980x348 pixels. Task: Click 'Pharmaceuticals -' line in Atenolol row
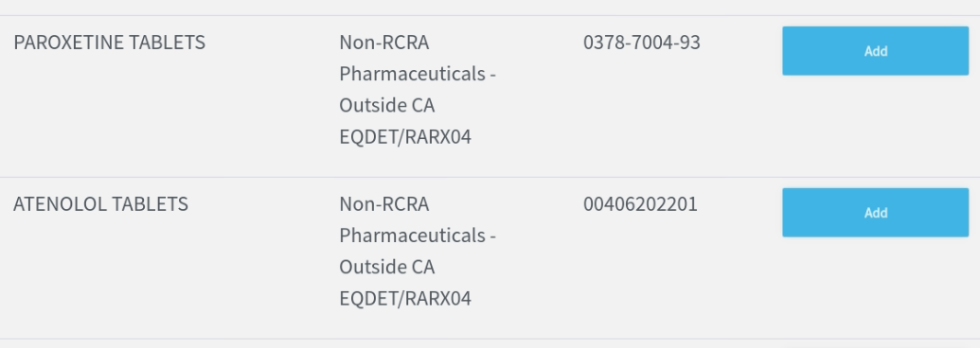tap(418, 235)
